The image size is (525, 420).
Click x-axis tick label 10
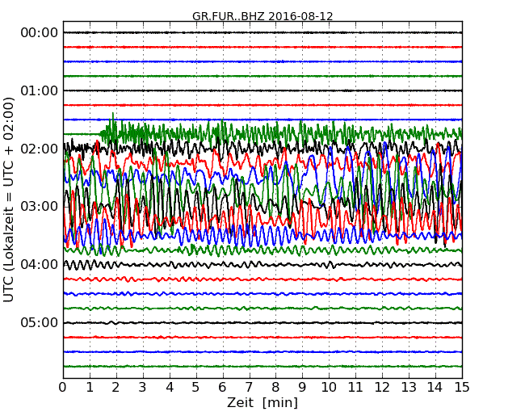point(329,387)
